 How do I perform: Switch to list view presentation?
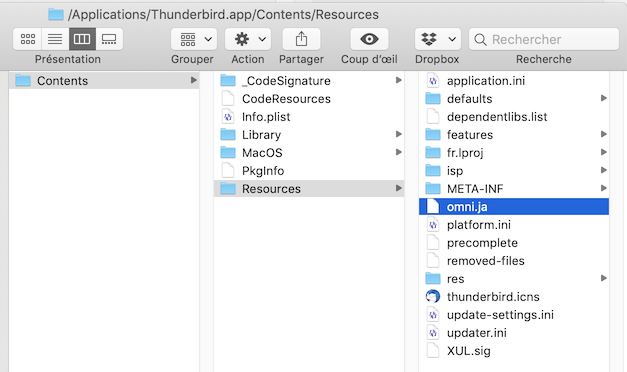pos(55,39)
